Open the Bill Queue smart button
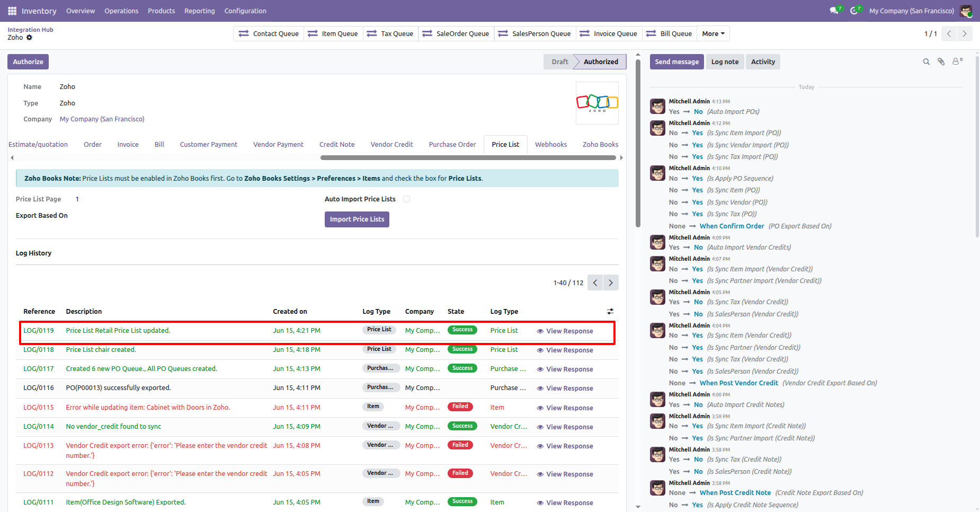The width and height of the screenshot is (980, 512). pyautogui.click(x=669, y=34)
